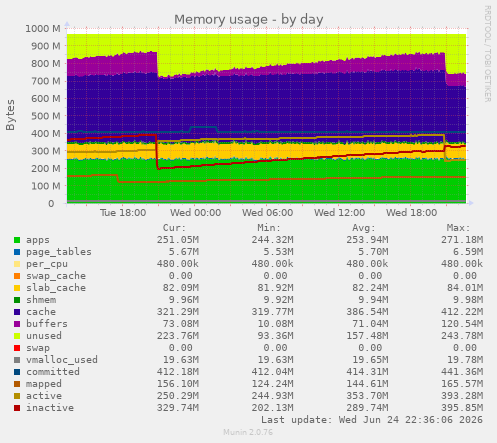Viewport: 497px width, 443px height.
Task: Click the inactive dark red swatch
Action: click(17, 408)
